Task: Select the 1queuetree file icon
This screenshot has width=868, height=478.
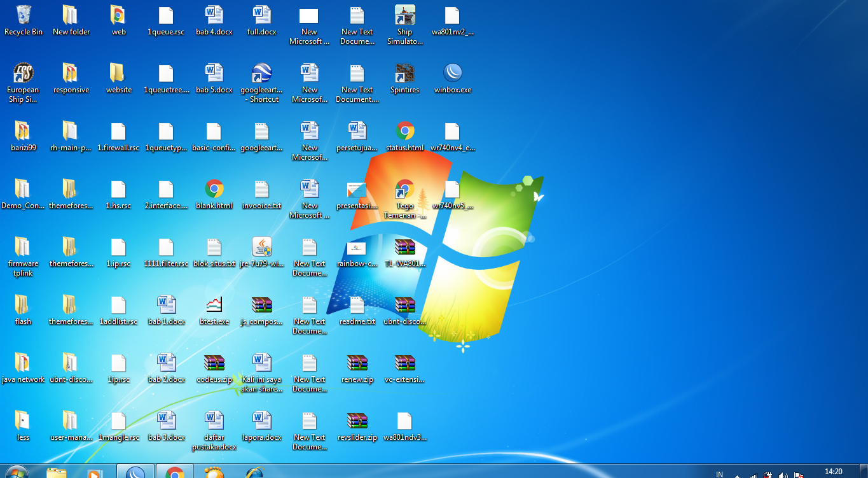Action: coord(166,73)
